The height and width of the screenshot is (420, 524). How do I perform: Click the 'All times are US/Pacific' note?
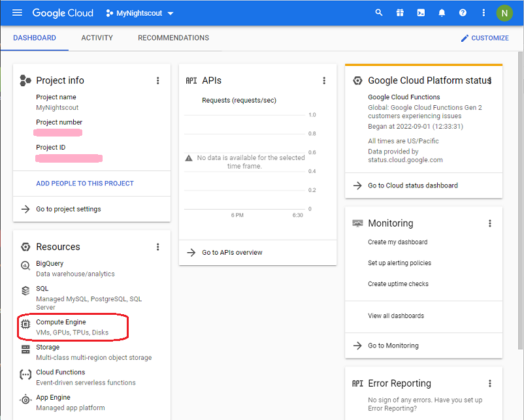403,141
